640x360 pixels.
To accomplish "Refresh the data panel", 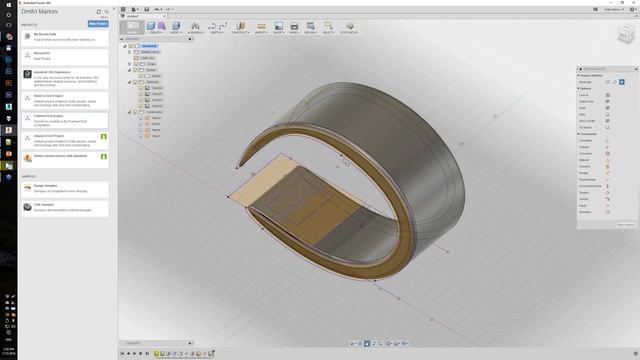I will click(98, 12).
